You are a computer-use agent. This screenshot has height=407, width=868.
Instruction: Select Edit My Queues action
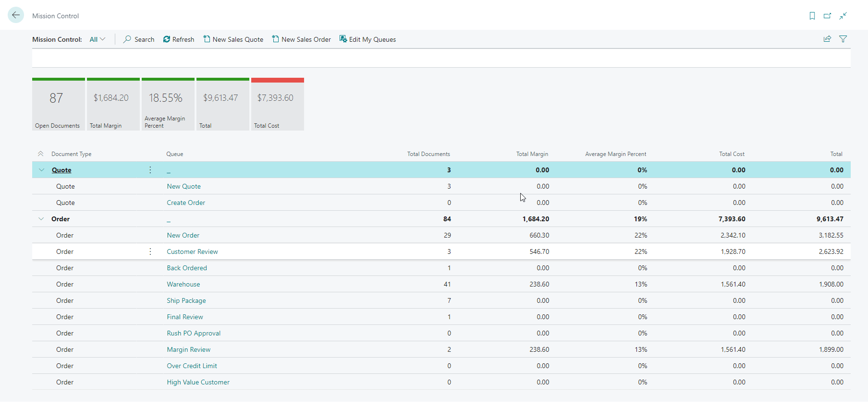[368, 39]
